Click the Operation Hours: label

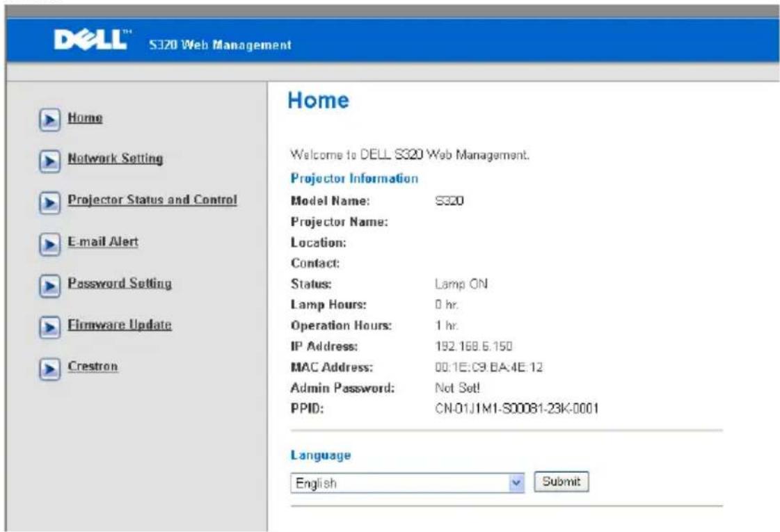[x=341, y=325]
